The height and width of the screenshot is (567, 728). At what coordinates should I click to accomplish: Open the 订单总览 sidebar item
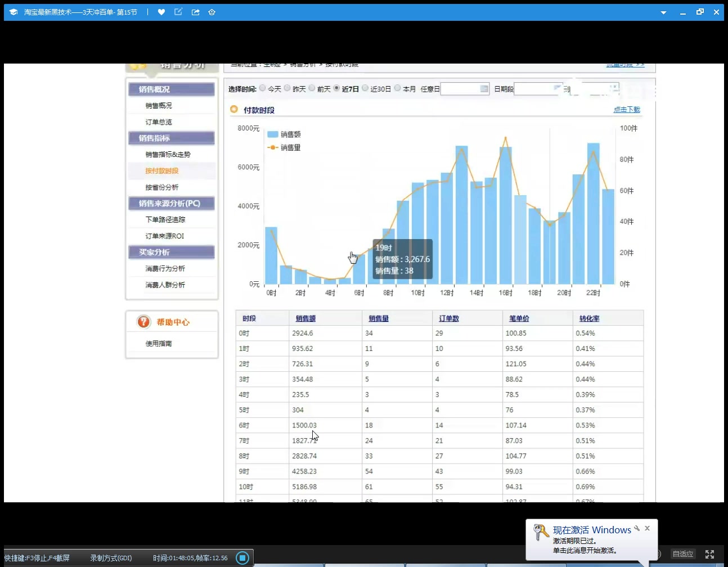click(x=159, y=122)
